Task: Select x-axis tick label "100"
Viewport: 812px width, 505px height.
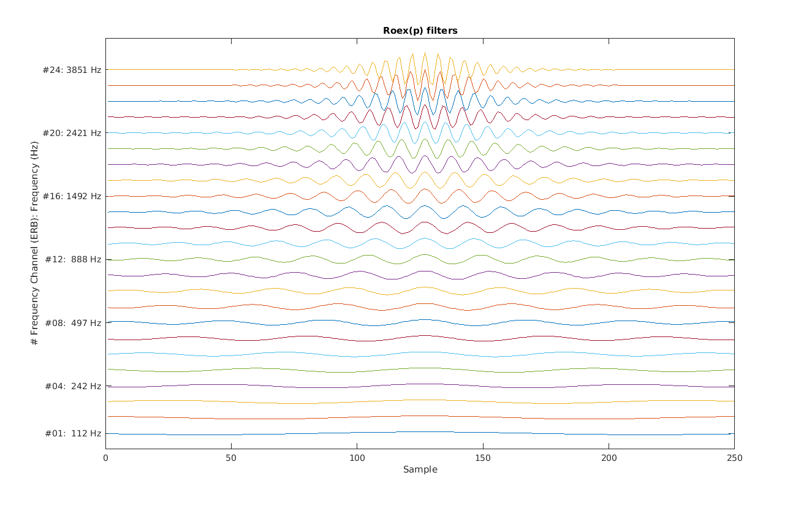Action: coord(357,458)
